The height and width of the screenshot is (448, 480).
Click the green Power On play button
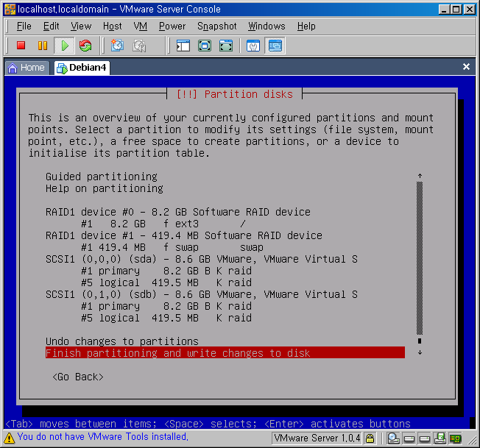64,46
